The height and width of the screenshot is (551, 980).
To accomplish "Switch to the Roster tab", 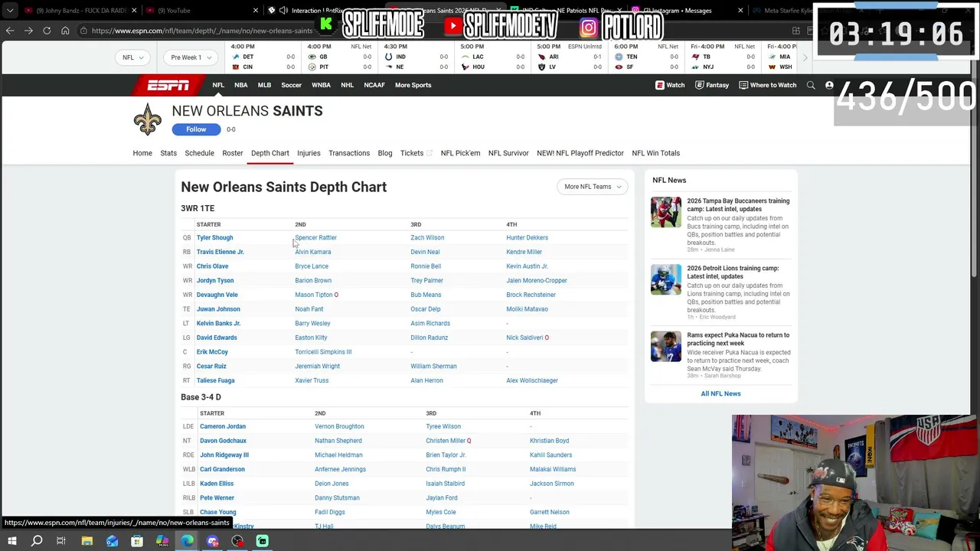I will tap(233, 153).
